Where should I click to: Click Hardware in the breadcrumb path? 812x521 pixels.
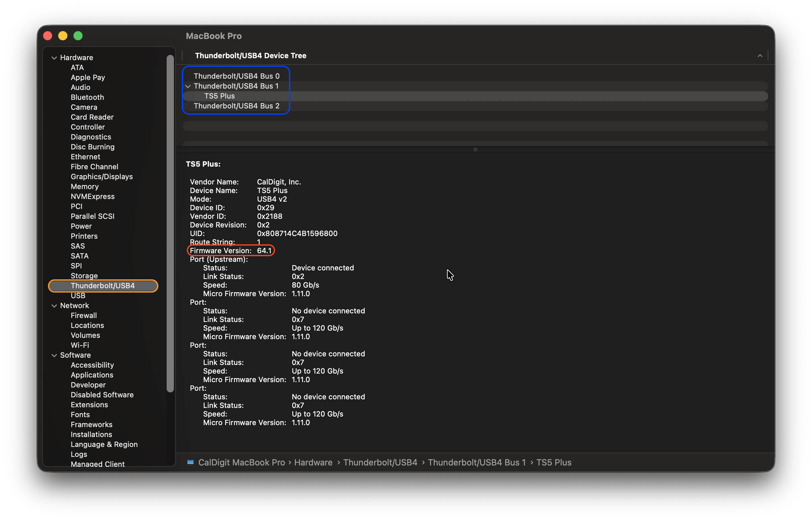point(313,462)
